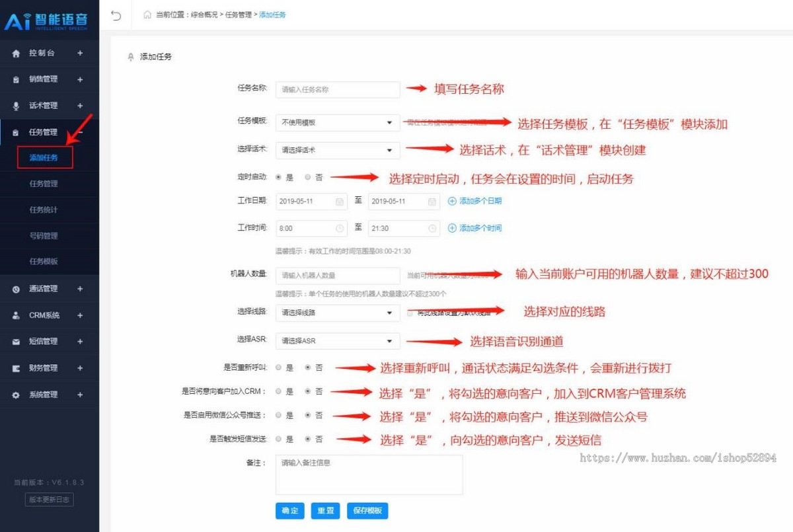793x532 pixels.
Task: Click the 21:30 end time field
Action: (404, 228)
